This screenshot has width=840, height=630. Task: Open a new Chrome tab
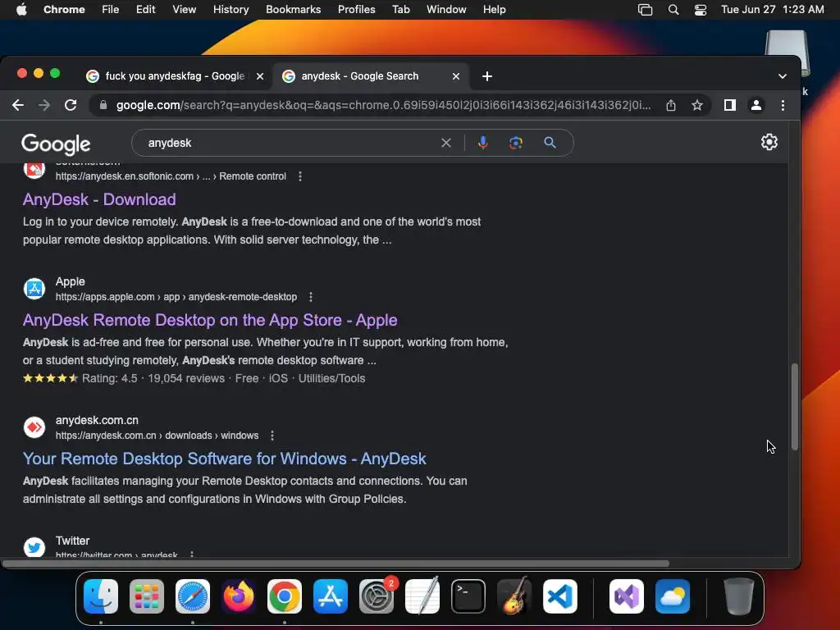(487, 76)
